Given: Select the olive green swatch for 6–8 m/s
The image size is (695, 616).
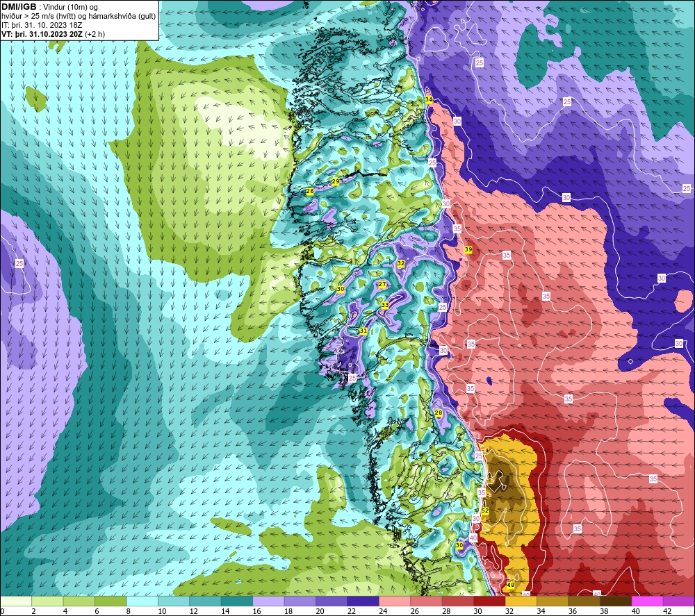Looking at the screenshot, I should (111, 601).
